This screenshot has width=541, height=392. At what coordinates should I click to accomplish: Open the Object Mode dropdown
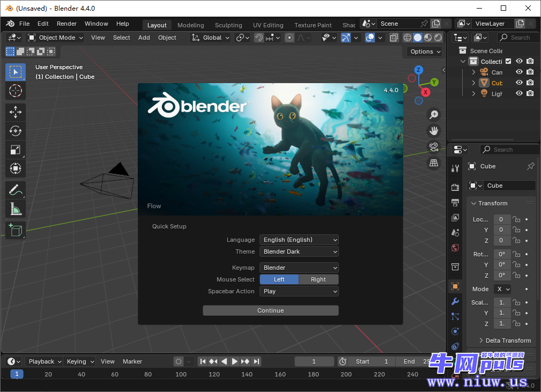click(x=55, y=38)
